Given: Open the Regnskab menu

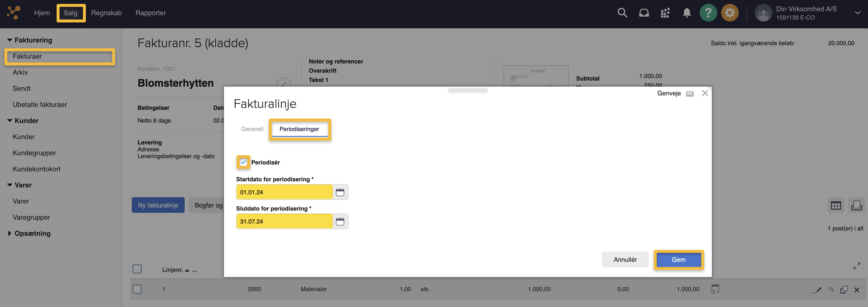Looking at the screenshot, I should [x=106, y=13].
